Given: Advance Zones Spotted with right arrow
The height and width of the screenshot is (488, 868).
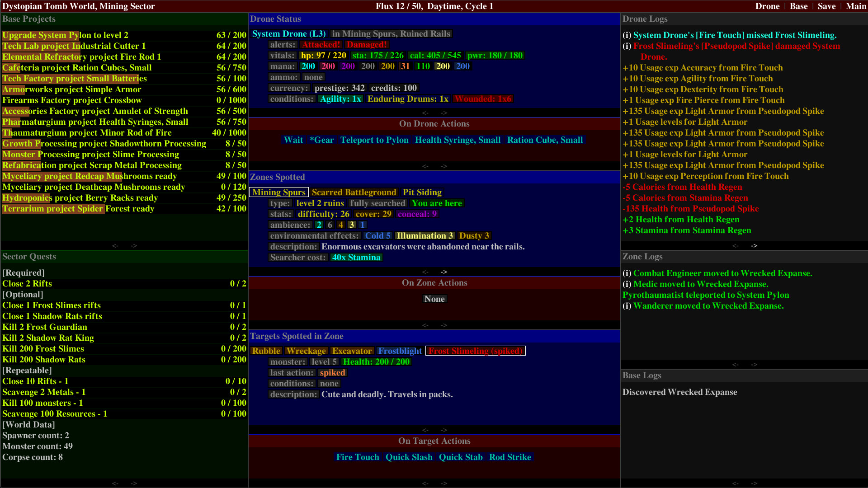Looking at the screenshot, I should [x=444, y=272].
